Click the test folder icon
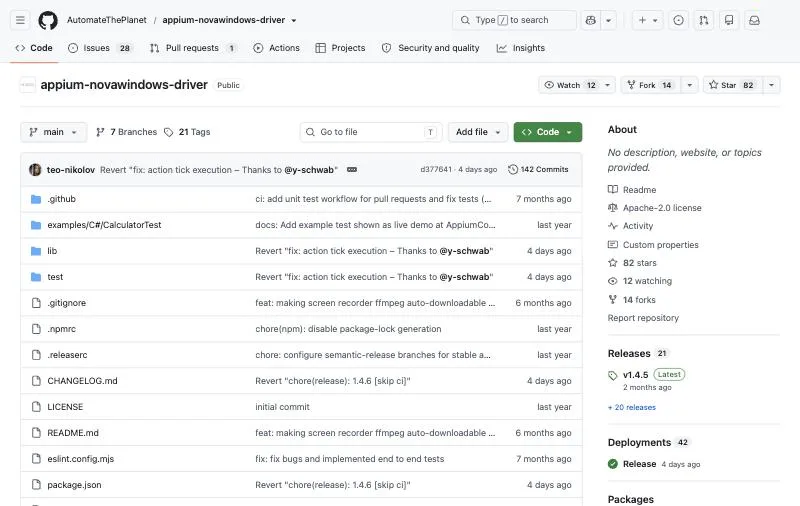This screenshot has width=800, height=506. coord(36,277)
